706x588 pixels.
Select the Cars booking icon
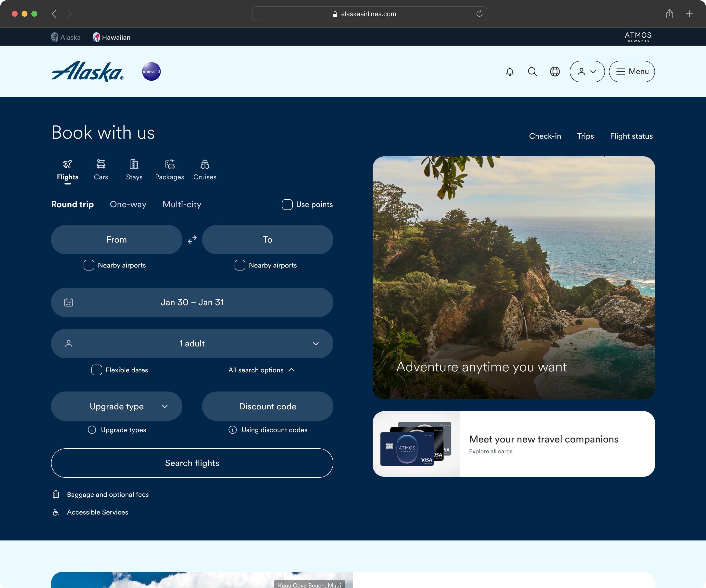[x=101, y=164]
